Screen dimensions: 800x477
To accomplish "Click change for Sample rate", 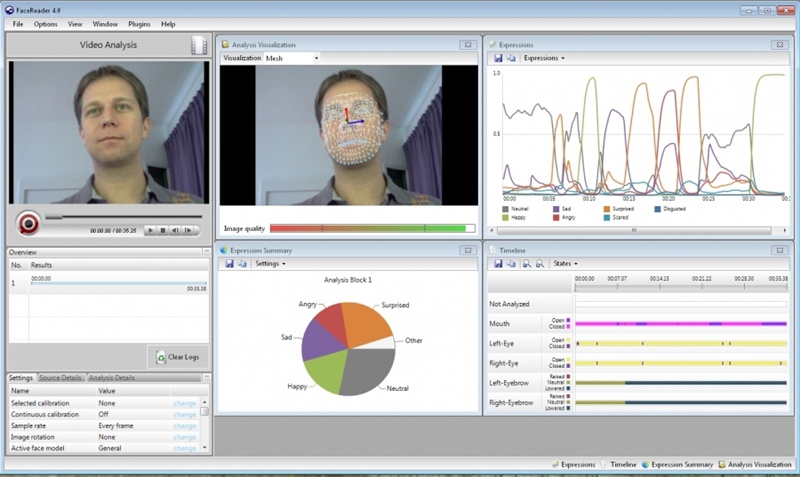I will (x=185, y=425).
